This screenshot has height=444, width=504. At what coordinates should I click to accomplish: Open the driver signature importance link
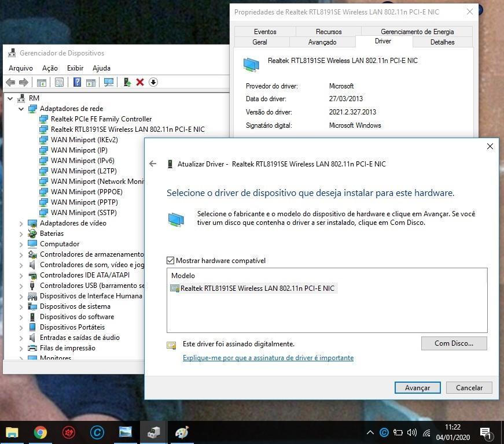click(x=268, y=358)
